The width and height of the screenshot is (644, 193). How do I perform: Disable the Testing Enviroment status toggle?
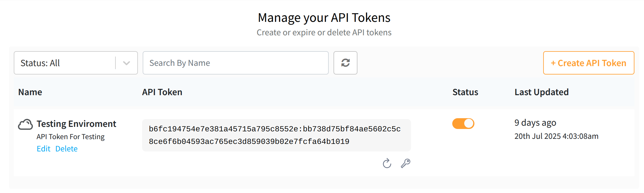point(463,124)
